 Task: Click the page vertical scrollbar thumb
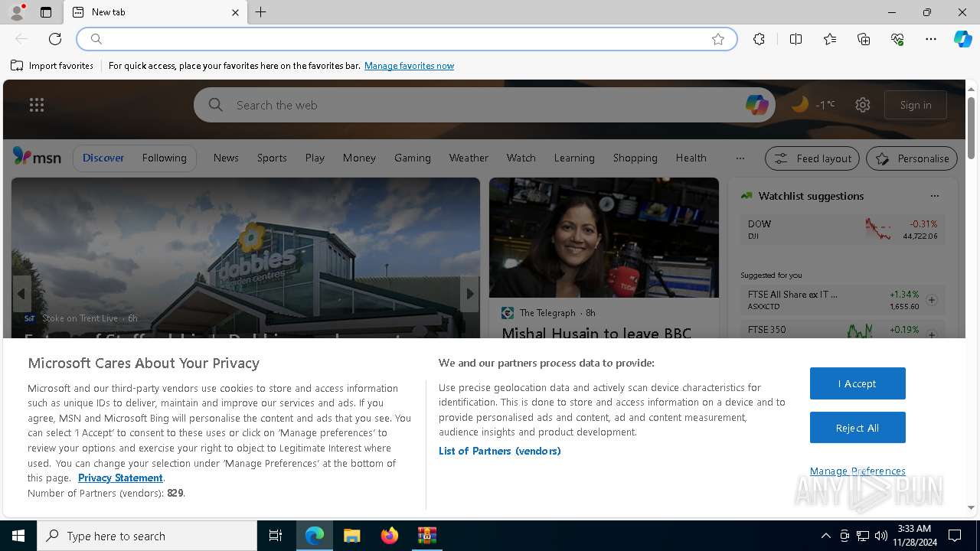tap(971, 126)
